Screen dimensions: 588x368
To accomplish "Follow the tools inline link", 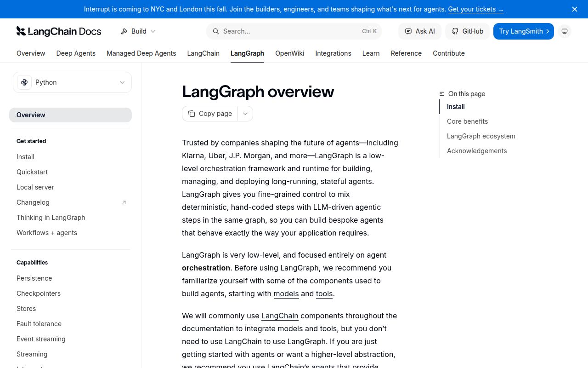I will [x=324, y=293].
